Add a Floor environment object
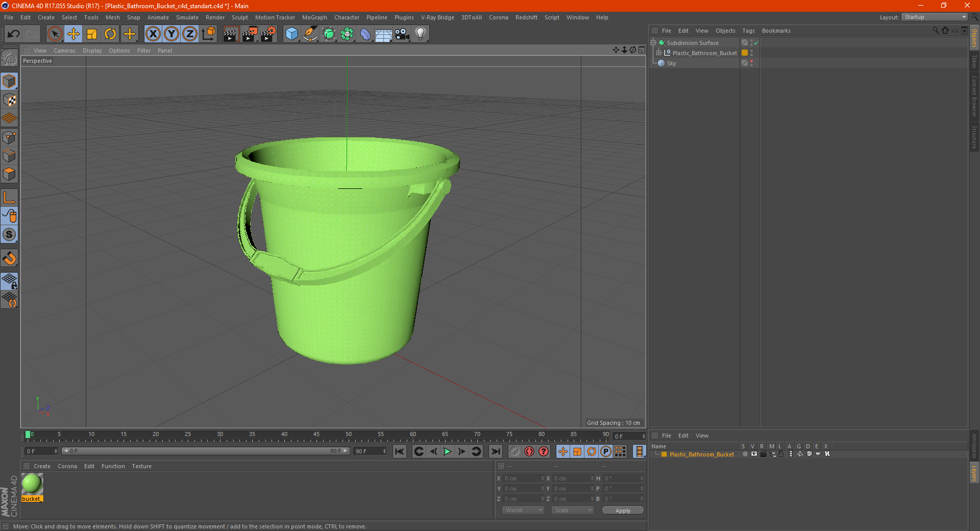Image resolution: width=980 pixels, height=531 pixels. (x=384, y=34)
